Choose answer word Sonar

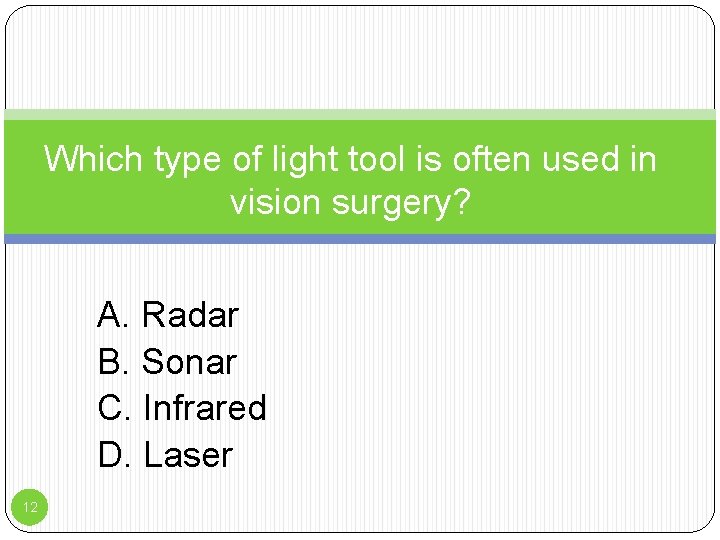189,361
